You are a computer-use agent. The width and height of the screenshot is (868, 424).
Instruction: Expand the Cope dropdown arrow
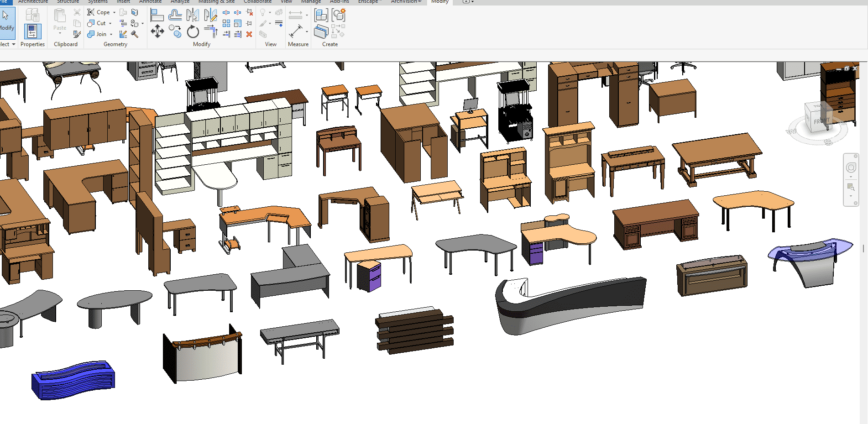coord(114,12)
